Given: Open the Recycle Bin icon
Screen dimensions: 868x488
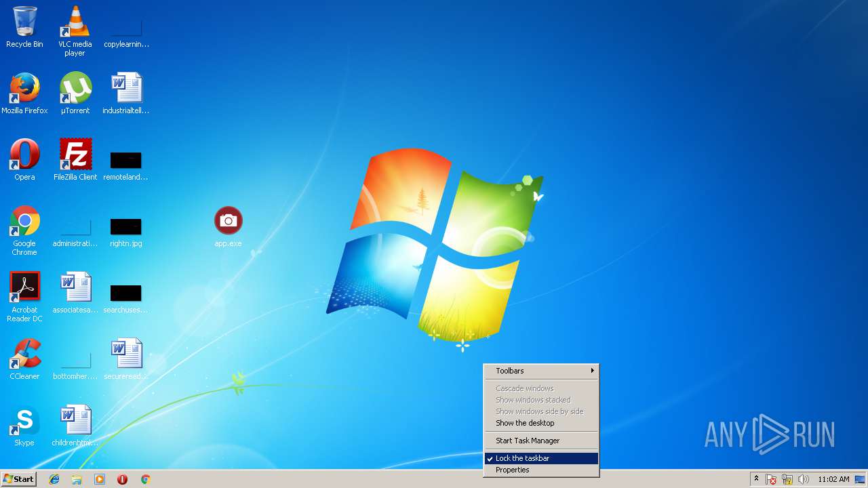Looking at the screenshot, I should 24,27.
